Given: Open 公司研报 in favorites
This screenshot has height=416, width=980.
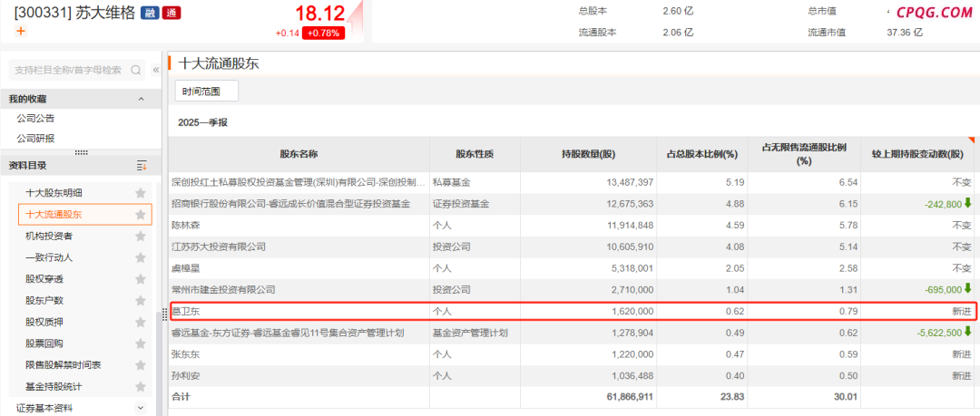Looking at the screenshot, I should (35, 138).
